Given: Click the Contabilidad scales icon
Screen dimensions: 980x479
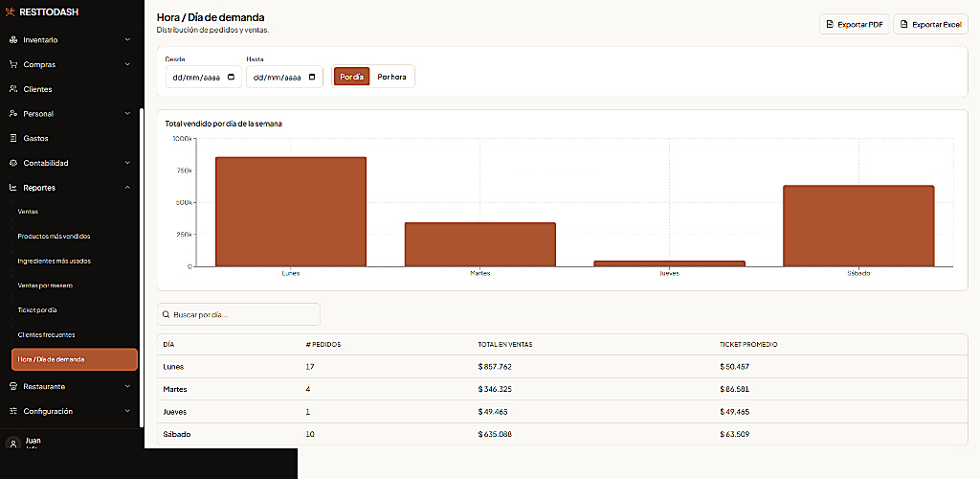Looking at the screenshot, I should pyautogui.click(x=13, y=163).
